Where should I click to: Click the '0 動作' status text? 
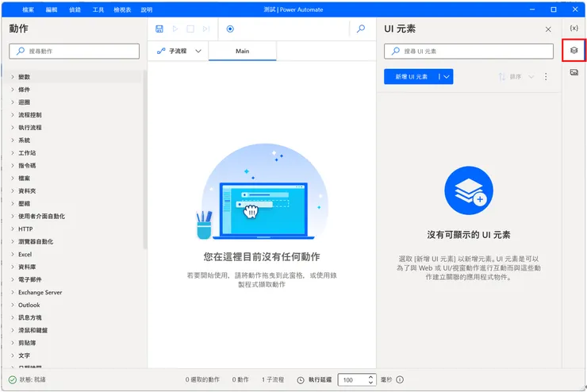(240, 379)
